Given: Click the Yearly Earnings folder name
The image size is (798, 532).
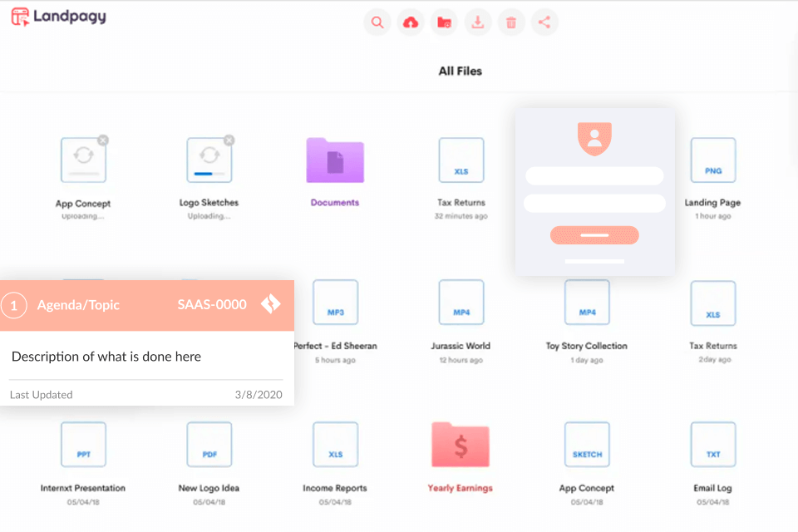Looking at the screenshot, I should tap(460, 488).
